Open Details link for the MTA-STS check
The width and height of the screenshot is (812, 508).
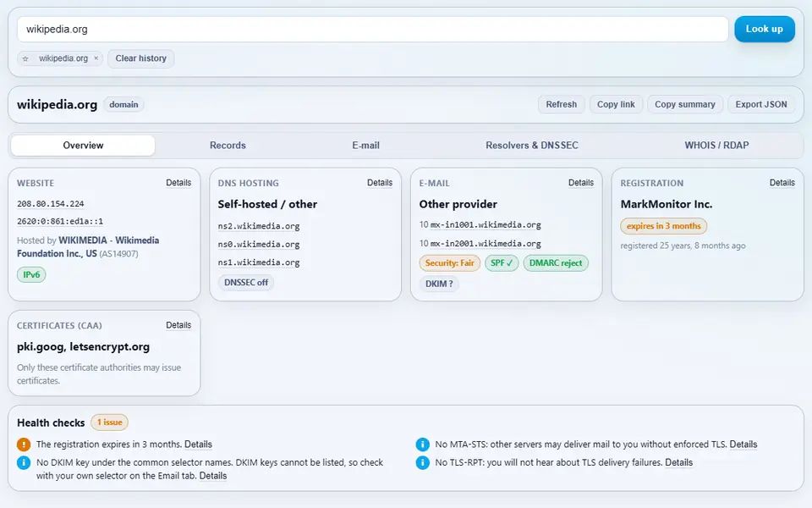pos(743,444)
